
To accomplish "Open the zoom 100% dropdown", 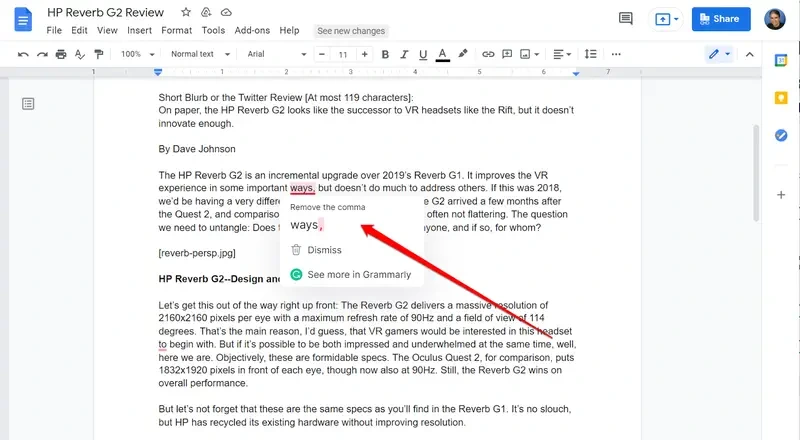I will click(x=138, y=54).
